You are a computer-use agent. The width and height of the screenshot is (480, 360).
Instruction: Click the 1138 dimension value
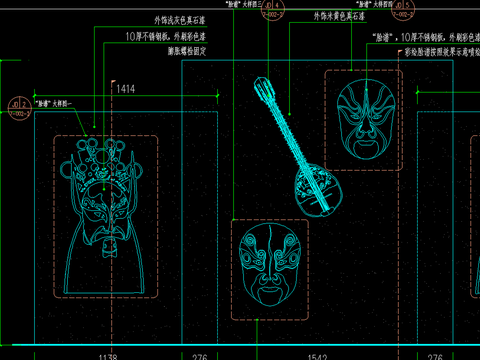point(108,357)
